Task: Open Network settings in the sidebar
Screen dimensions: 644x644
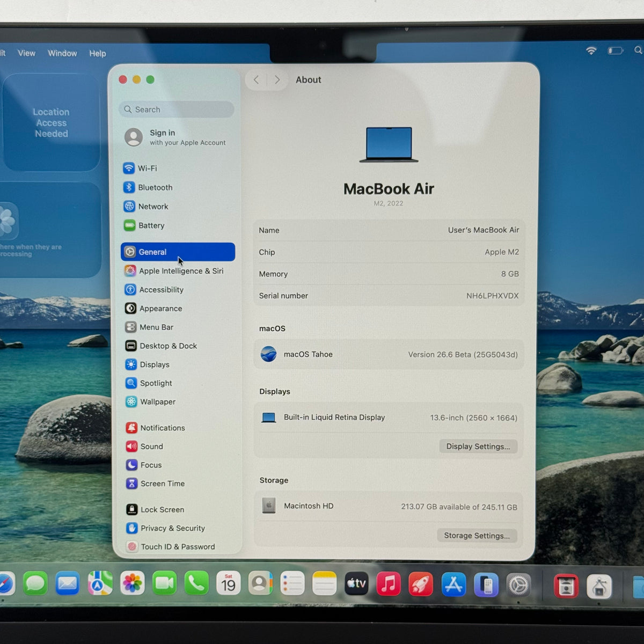Action: (177, 206)
